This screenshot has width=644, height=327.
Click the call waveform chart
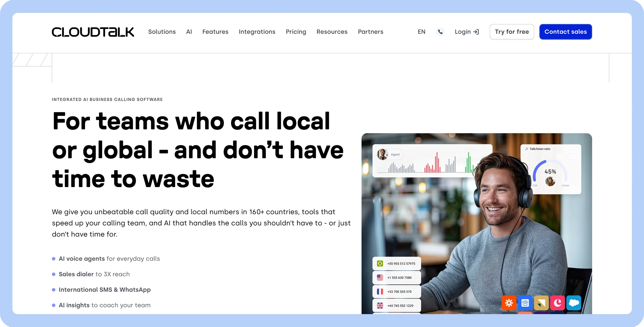428,163
